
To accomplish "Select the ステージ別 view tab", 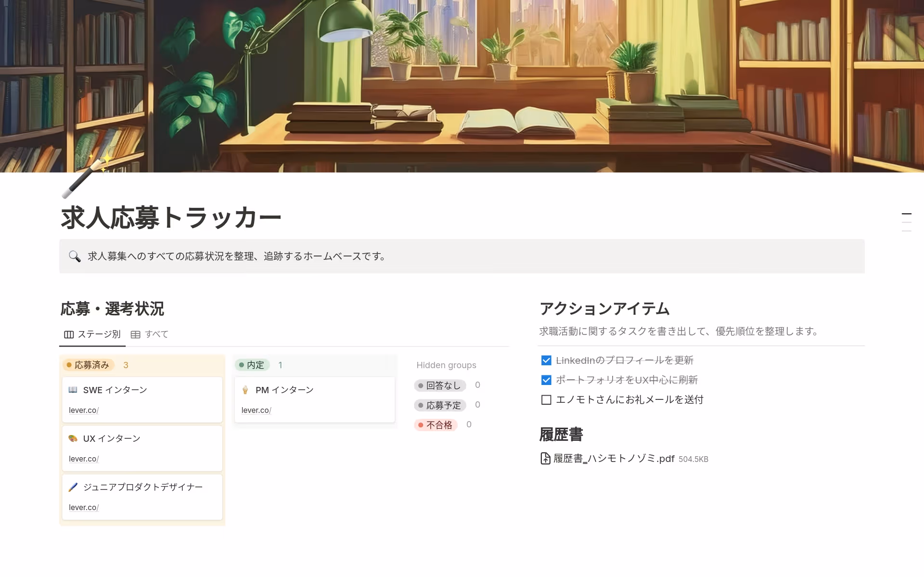I will pos(99,334).
